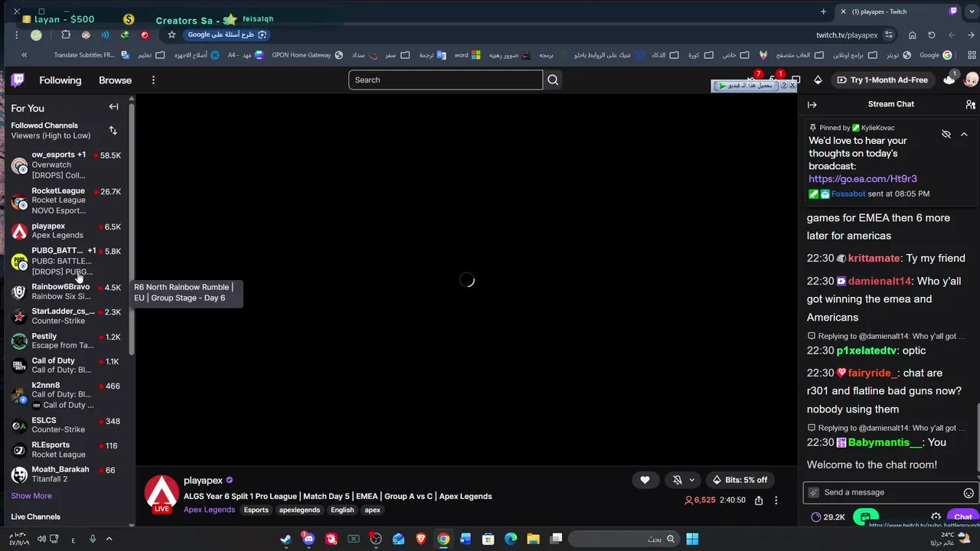The height and width of the screenshot is (551, 980).
Task: Open Discord from the taskbar
Action: [309, 539]
